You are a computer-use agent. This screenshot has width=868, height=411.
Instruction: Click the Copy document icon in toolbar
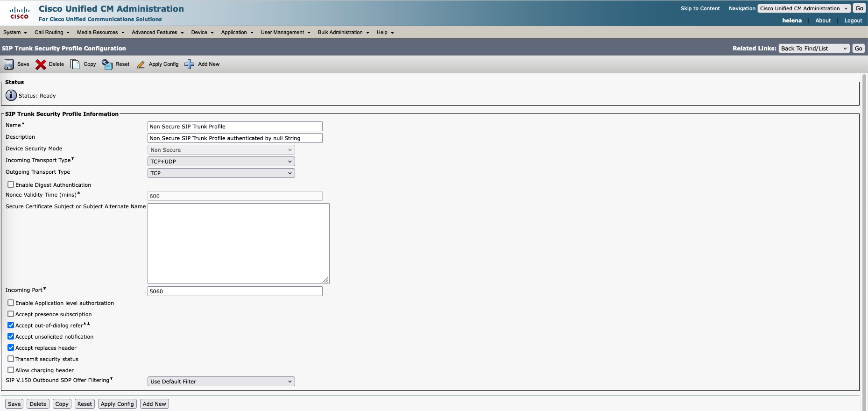(x=75, y=64)
